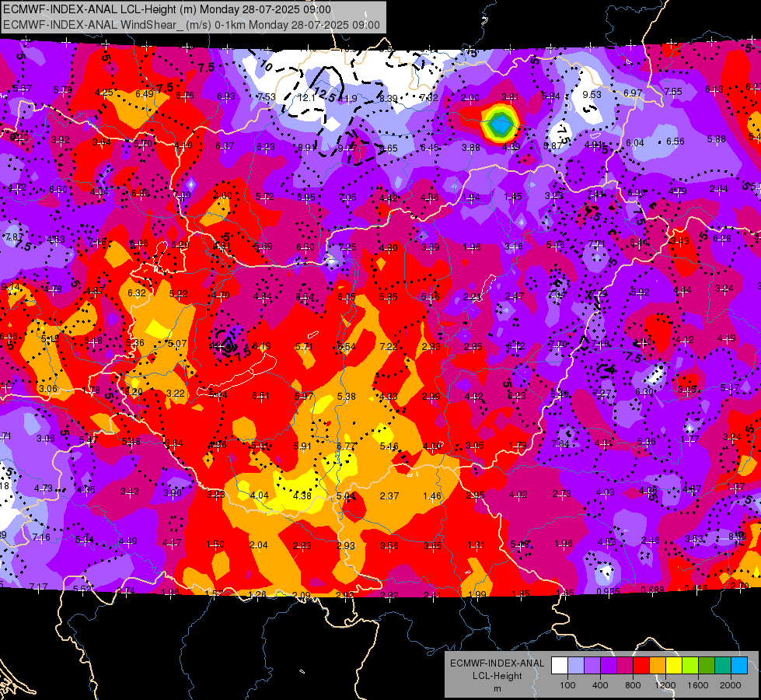Click the grid value 7.22
Screen dimensions: 761x700
[x=389, y=346]
